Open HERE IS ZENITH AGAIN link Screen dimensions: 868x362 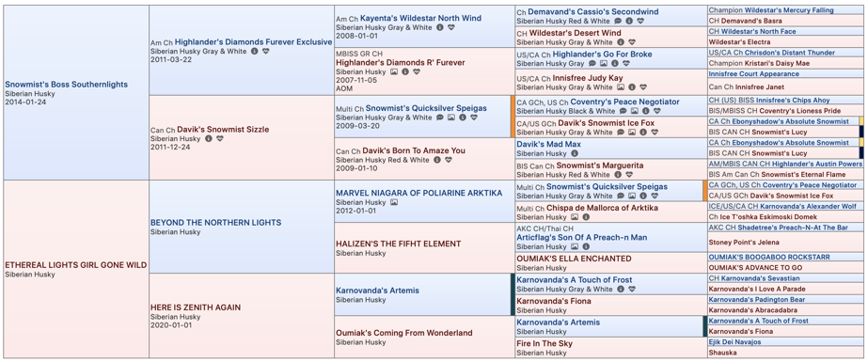click(x=196, y=307)
